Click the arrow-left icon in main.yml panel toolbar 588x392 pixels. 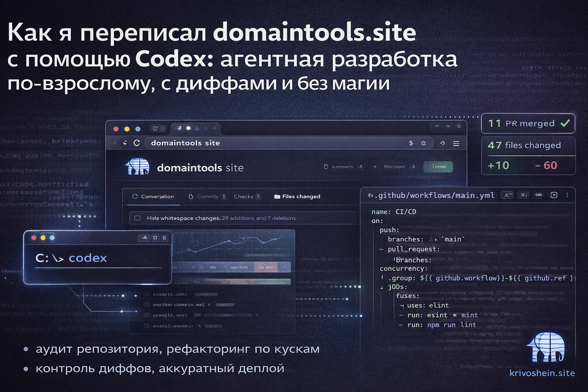[538, 195]
